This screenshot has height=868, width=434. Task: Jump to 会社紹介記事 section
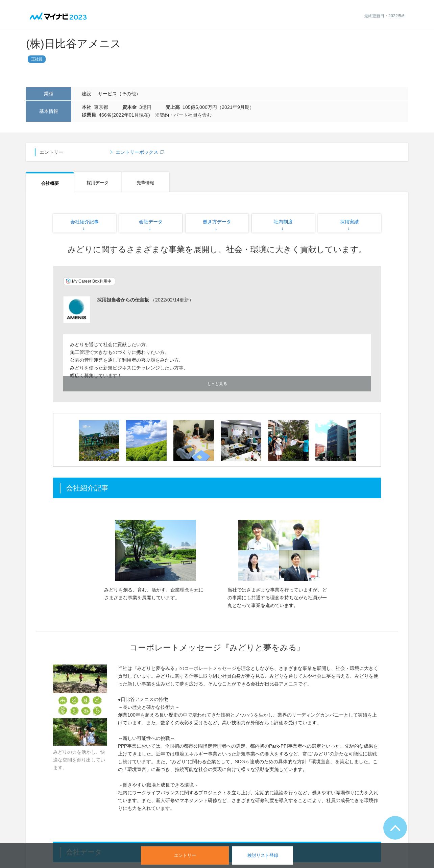pos(85,223)
